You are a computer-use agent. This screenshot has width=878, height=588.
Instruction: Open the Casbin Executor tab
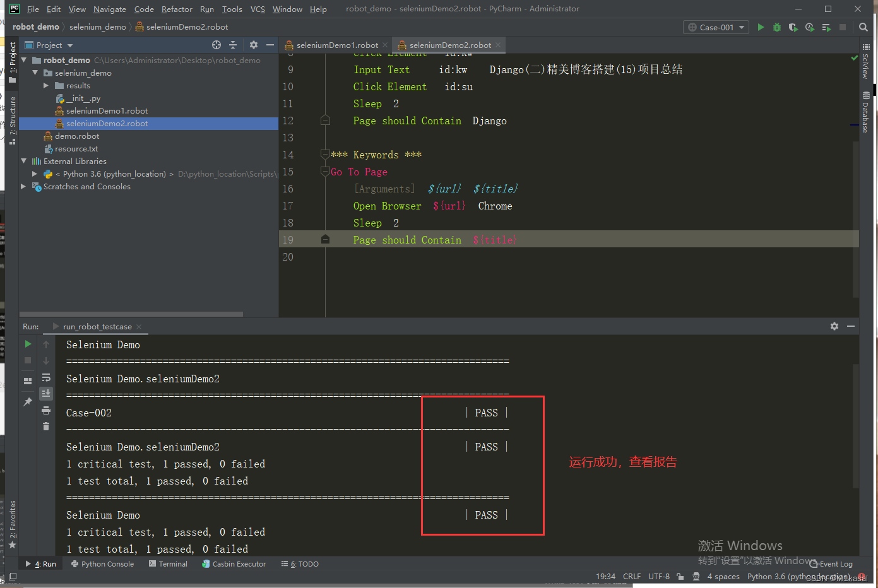pyautogui.click(x=234, y=564)
